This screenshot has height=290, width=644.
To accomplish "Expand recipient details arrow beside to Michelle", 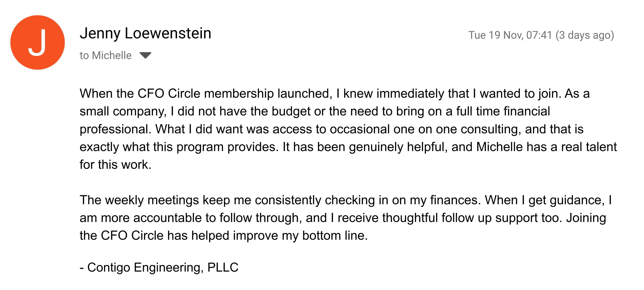I will (x=145, y=55).
